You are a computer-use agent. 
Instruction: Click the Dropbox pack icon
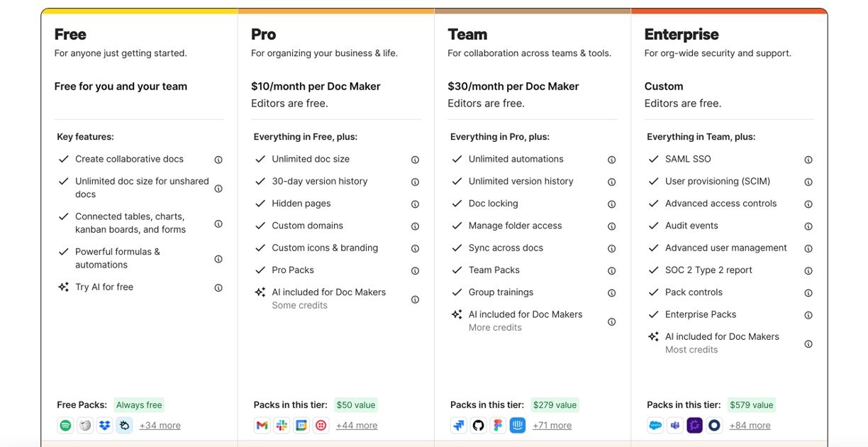(105, 426)
